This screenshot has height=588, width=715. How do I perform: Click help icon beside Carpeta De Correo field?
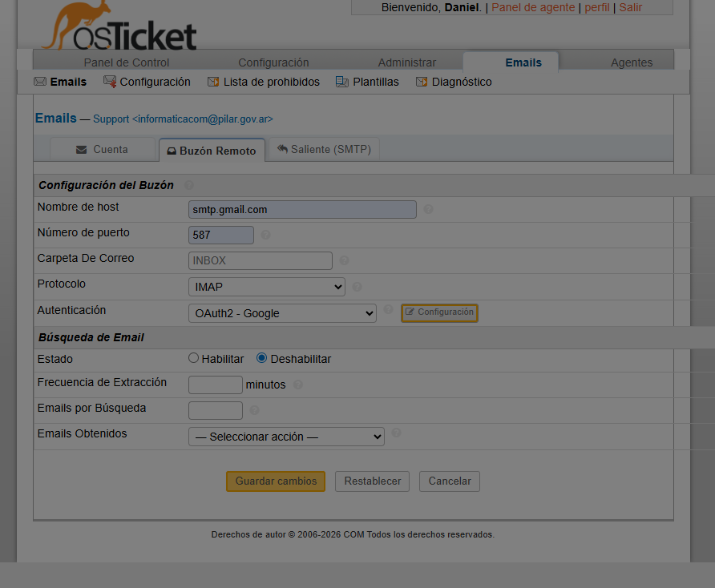[x=345, y=260]
